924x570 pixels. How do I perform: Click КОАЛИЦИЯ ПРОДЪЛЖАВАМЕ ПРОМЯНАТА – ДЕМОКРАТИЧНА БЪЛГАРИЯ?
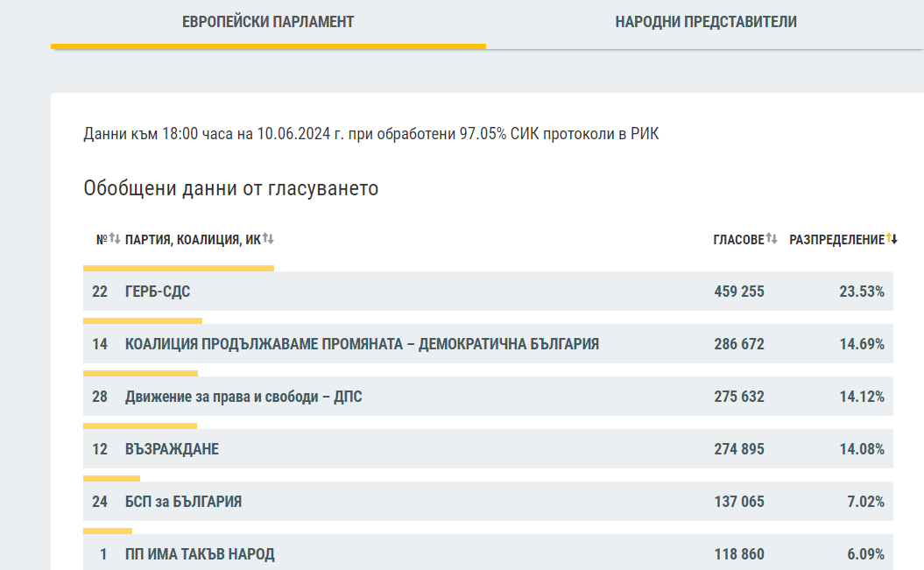pos(362,344)
